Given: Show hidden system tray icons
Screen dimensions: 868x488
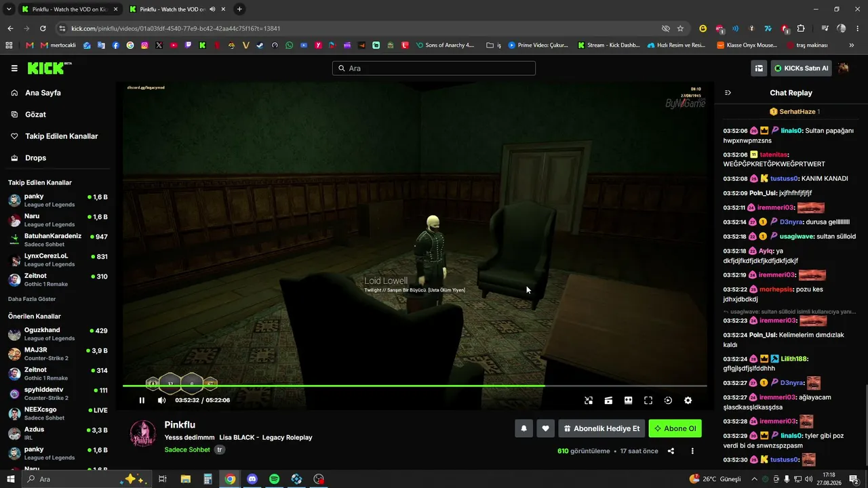Looking at the screenshot, I should [754, 479].
